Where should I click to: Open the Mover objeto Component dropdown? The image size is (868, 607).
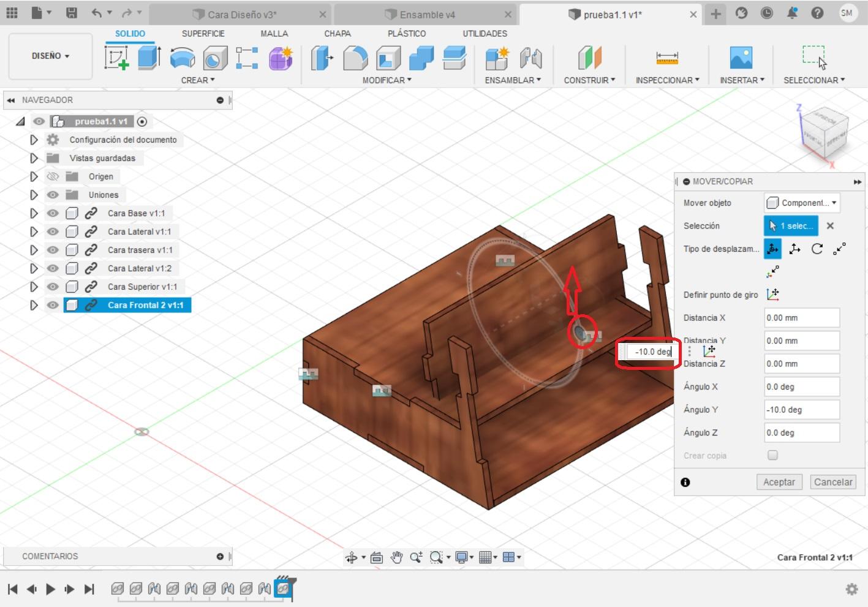[x=802, y=203]
